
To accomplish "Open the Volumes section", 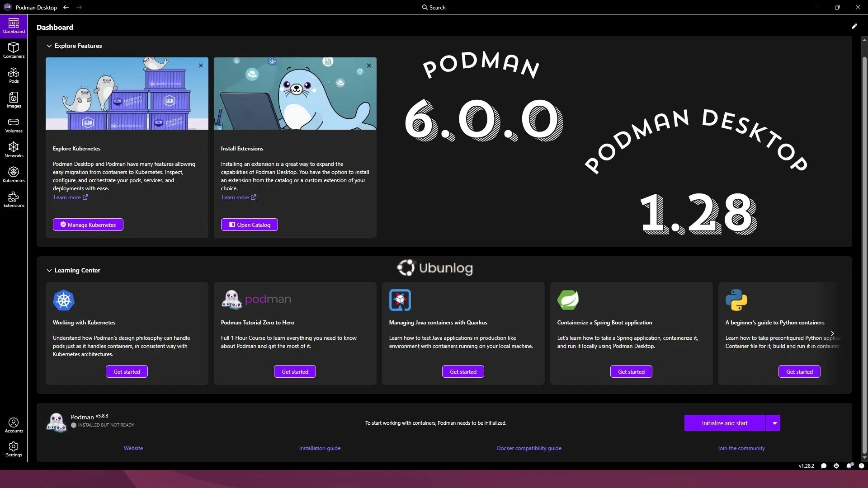I will [x=14, y=125].
